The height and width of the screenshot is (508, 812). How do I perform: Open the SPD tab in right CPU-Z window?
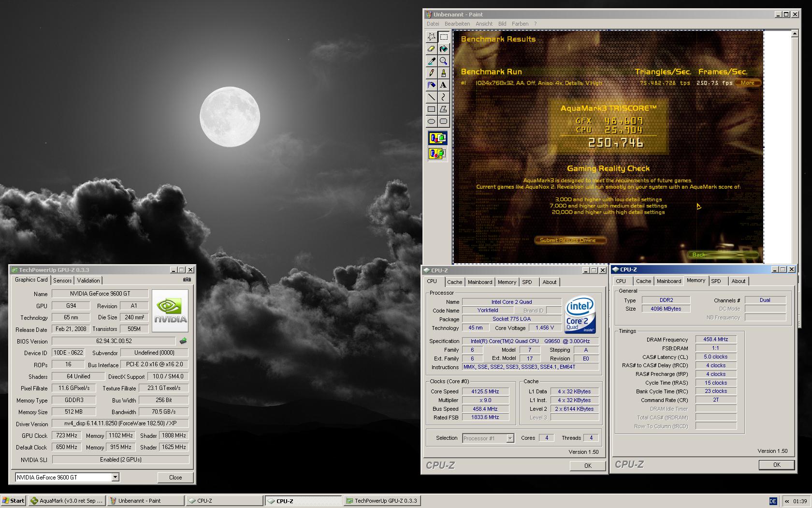point(716,281)
